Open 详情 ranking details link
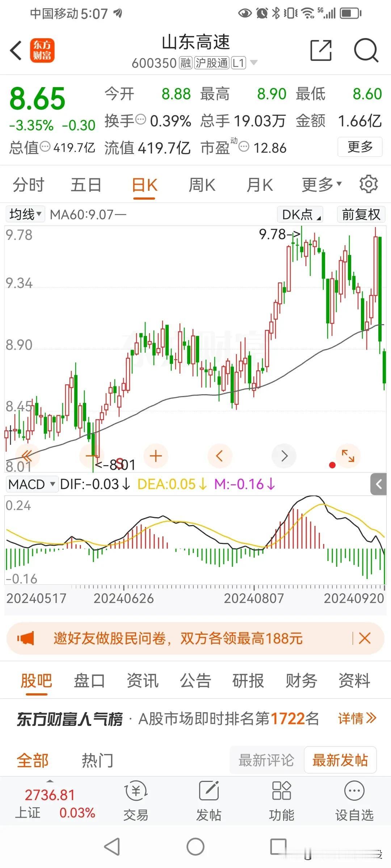391x868 pixels. [x=357, y=718]
